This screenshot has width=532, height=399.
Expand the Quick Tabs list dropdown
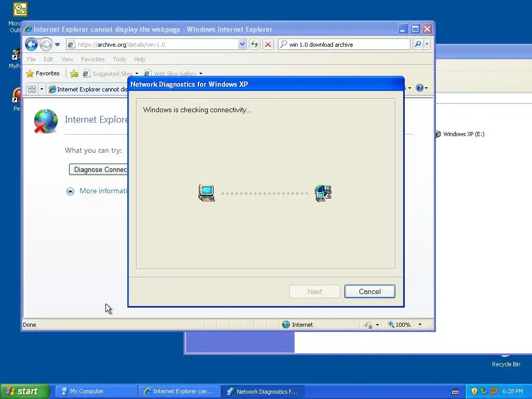pos(42,89)
